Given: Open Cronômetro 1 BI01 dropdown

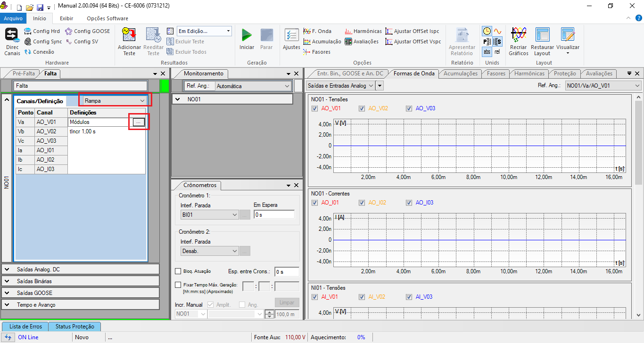Looking at the screenshot, I should (210, 214).
